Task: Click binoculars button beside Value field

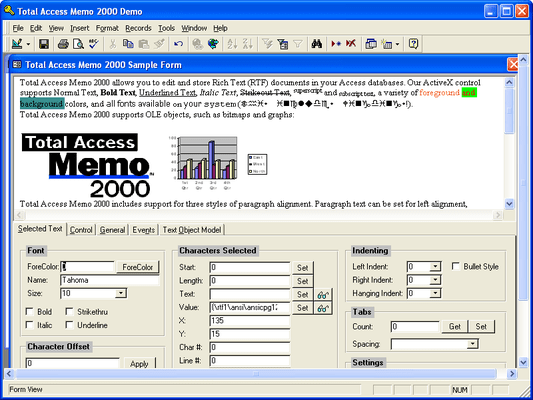Action: [x=323, y=308]
